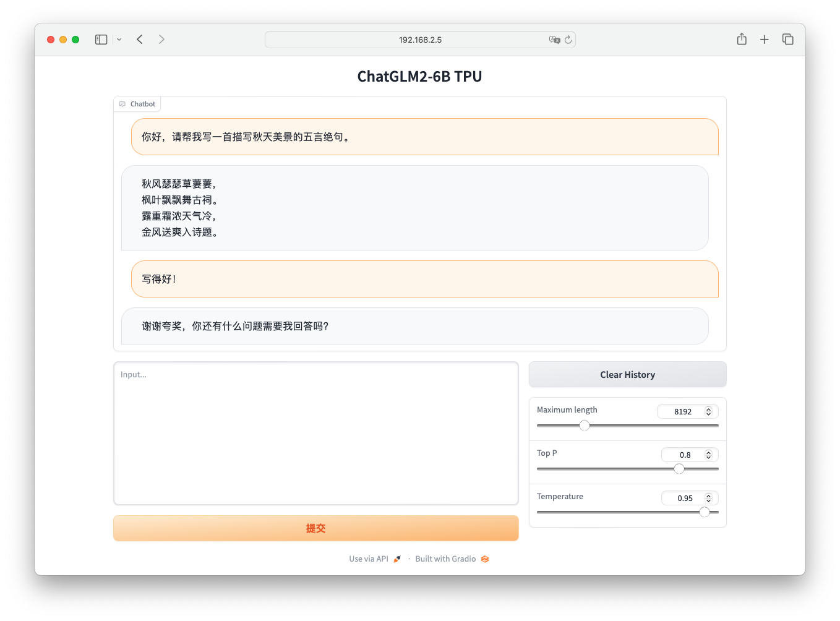Click the back navigation arrow

pos(140,39)
